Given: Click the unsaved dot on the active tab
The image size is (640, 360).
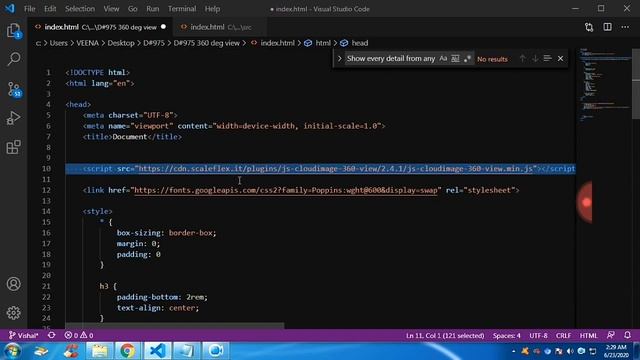Looking at the screenshot, I should (x=163, y=27).
